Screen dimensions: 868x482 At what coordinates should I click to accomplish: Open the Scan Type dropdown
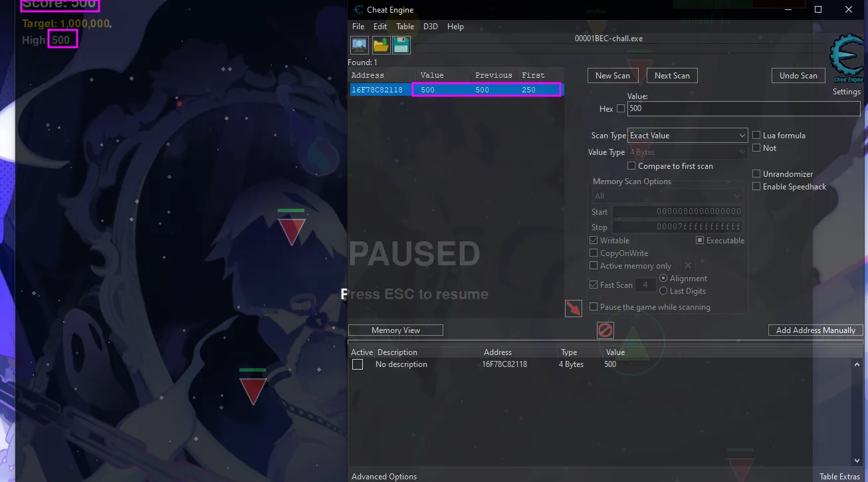point(688,136)
